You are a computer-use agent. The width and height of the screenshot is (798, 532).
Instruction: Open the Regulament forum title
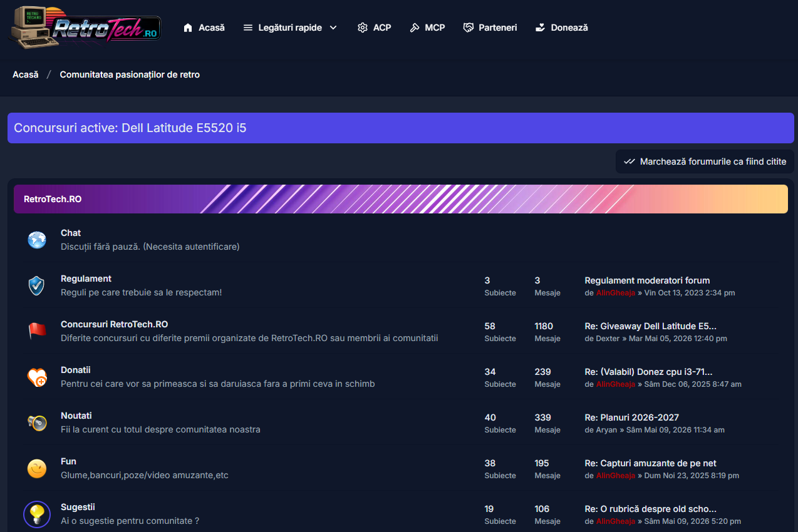[86, 279]
